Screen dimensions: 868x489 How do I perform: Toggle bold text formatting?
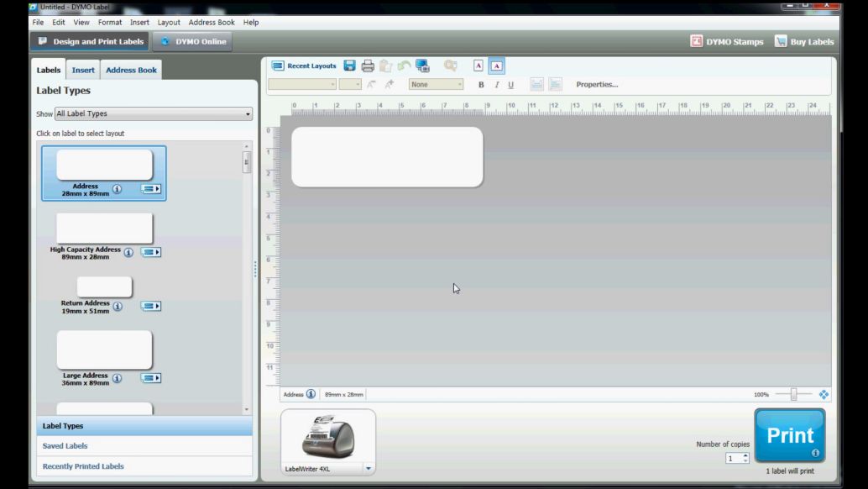click(x=481, y=85)
